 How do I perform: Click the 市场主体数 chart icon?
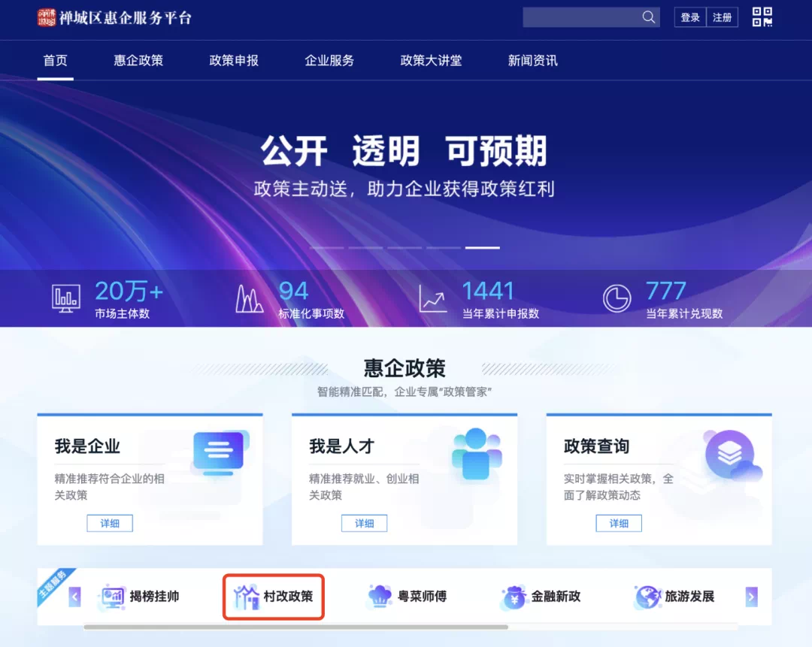point(65,298)
